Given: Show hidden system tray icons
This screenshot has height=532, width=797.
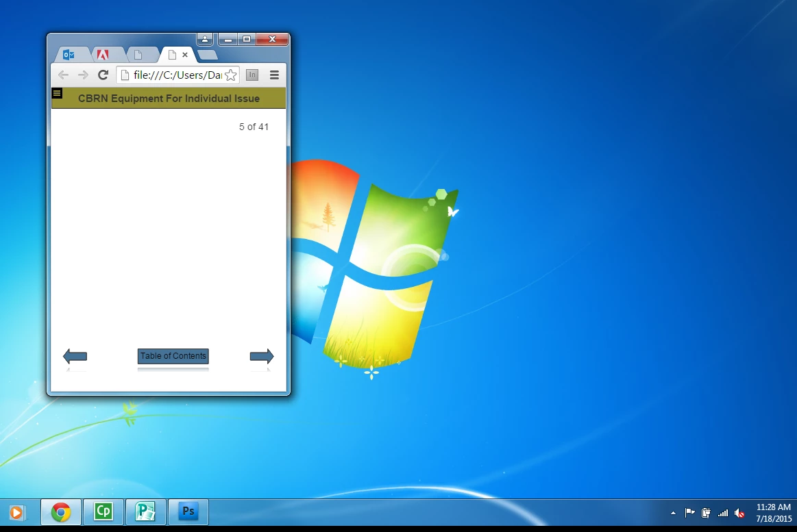Looking at the screenshot, I should tap(673, 514).
